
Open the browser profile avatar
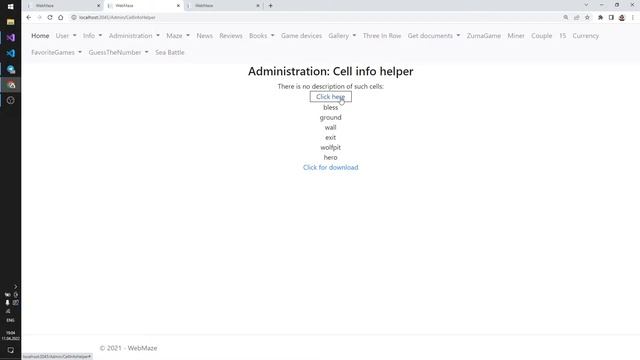pyautogui.click(x=622, y=18)
